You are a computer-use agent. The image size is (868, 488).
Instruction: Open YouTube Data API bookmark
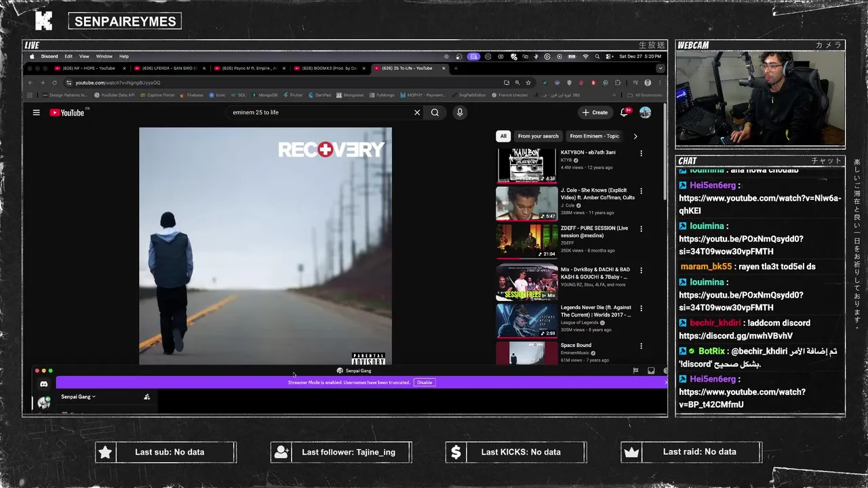point(115,95)
